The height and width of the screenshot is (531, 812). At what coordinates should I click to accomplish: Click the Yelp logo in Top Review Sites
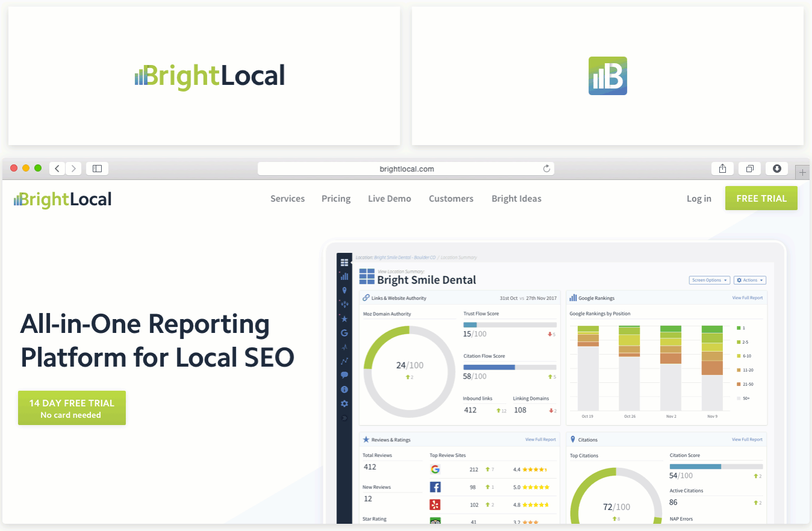[x=436, y=505]
